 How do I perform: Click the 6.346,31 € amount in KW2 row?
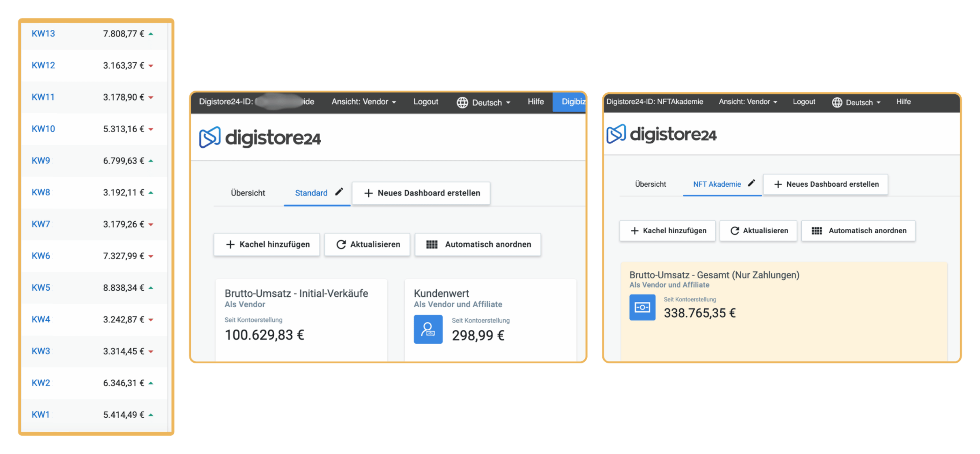124,383
